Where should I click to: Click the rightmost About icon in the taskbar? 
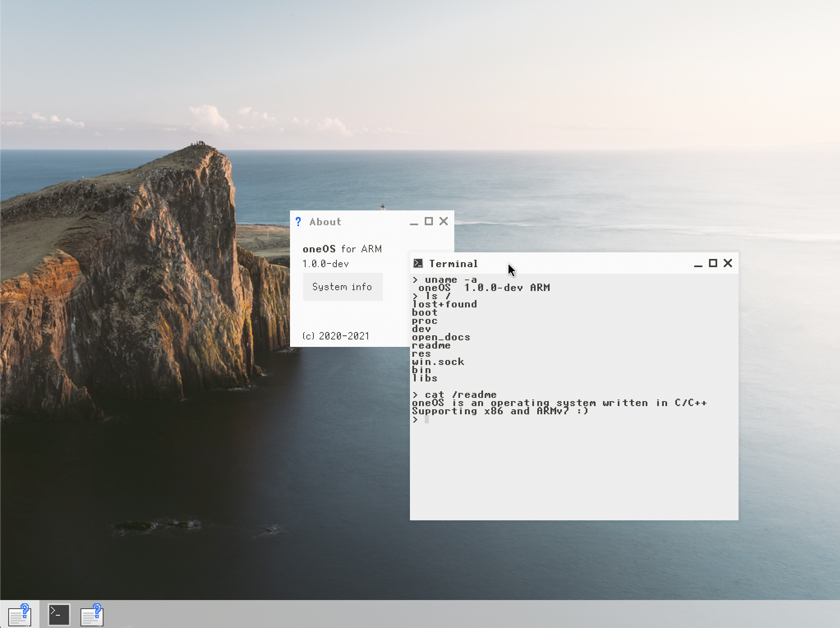click(x=92, y=614)
